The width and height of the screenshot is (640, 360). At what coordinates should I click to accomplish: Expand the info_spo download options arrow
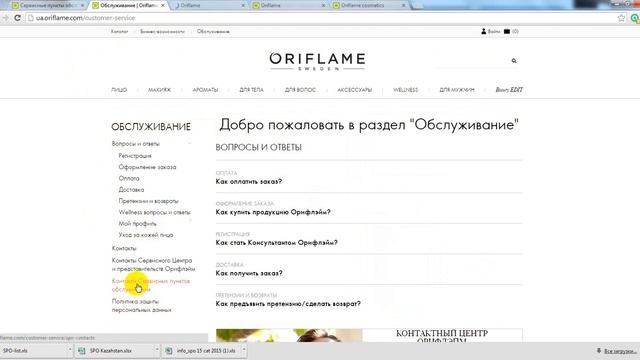pyautogui.click(x=244, y=350)
